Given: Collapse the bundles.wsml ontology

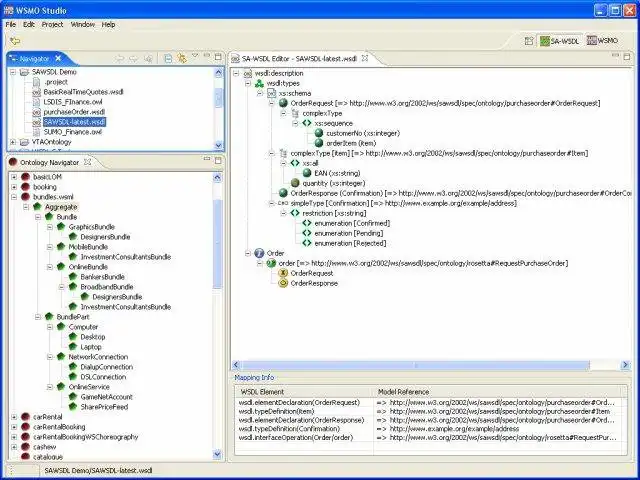Looking at the screenshot, I should click(14, 197).
